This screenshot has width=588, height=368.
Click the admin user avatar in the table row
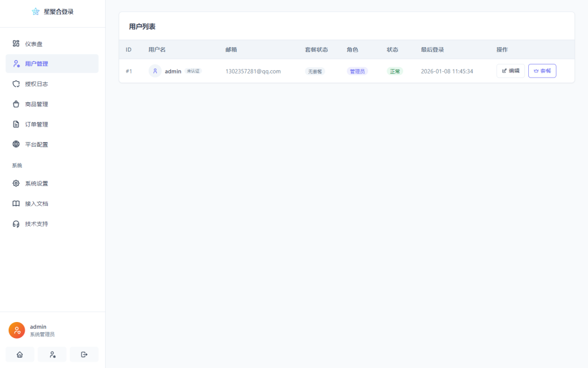(154, 71)
